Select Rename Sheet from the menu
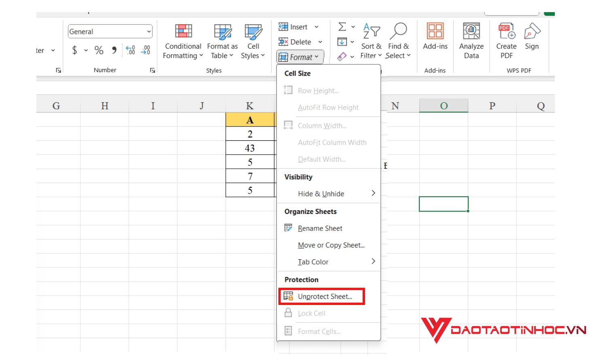 click(320, 228)
